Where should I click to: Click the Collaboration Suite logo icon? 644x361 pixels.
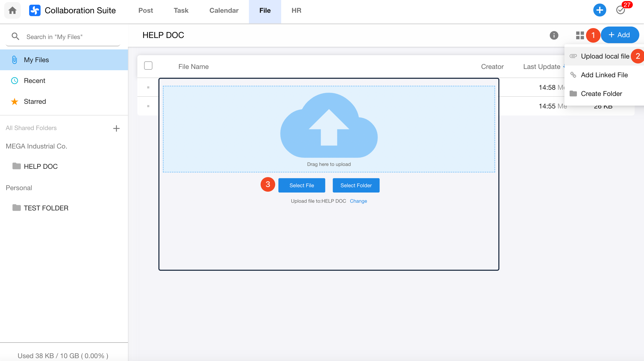35,10
